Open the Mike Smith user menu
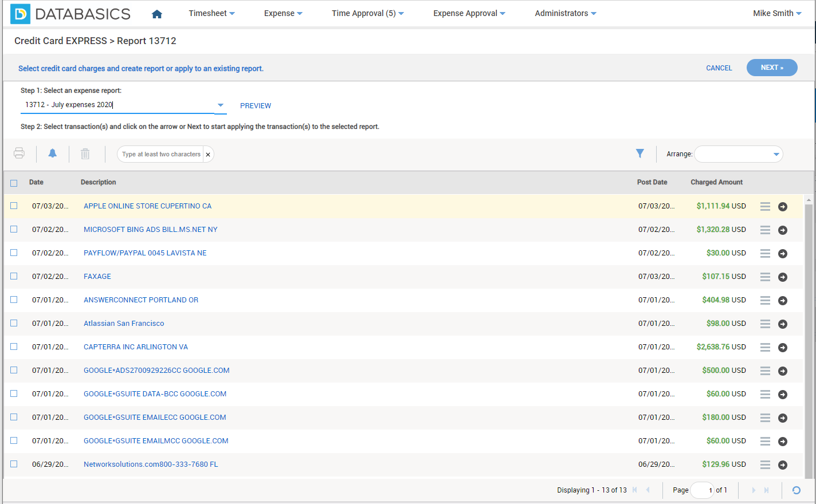This screenshot has height=504, width=816. [777, 13]
